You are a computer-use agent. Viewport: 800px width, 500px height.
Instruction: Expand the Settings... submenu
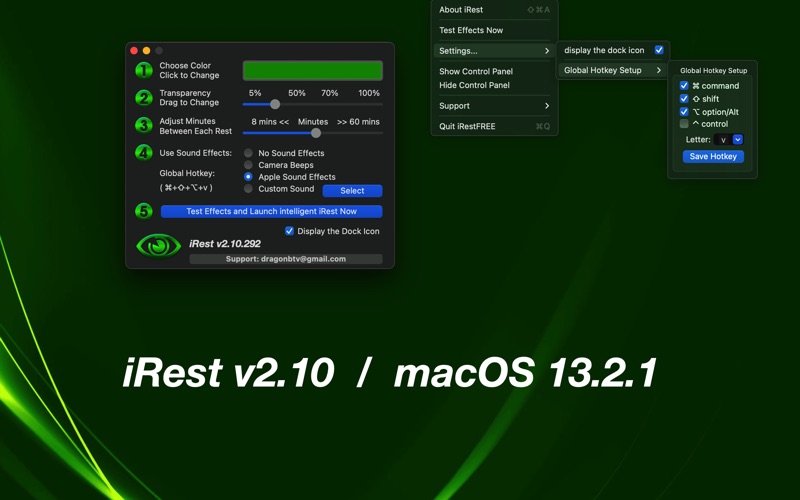pos(494,51)
